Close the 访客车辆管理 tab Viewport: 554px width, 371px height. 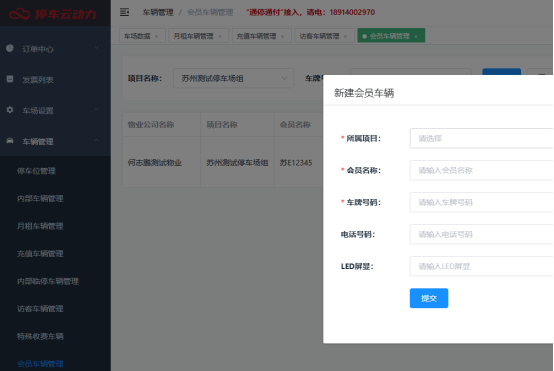pos(345,36)
